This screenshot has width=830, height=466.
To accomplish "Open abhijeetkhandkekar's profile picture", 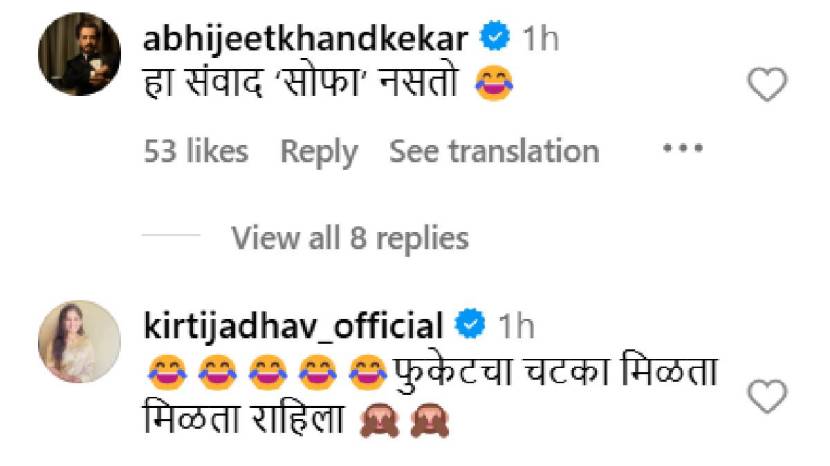I will 79,55.
